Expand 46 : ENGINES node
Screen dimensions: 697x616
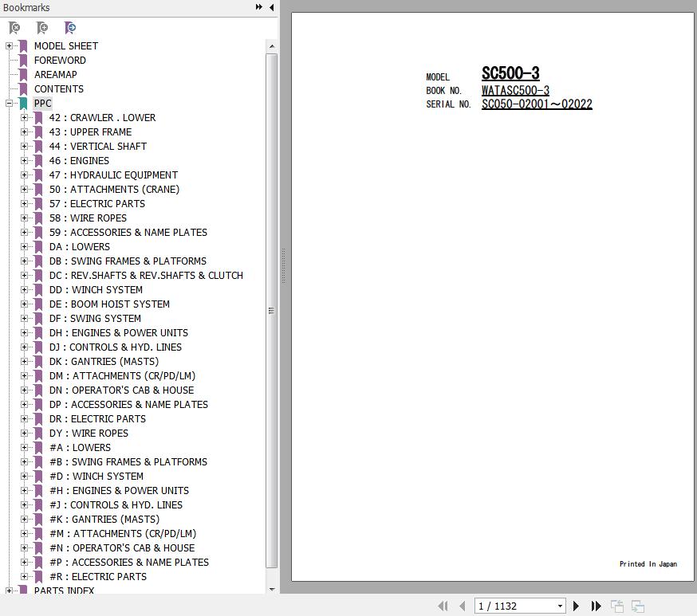(24, 160)
